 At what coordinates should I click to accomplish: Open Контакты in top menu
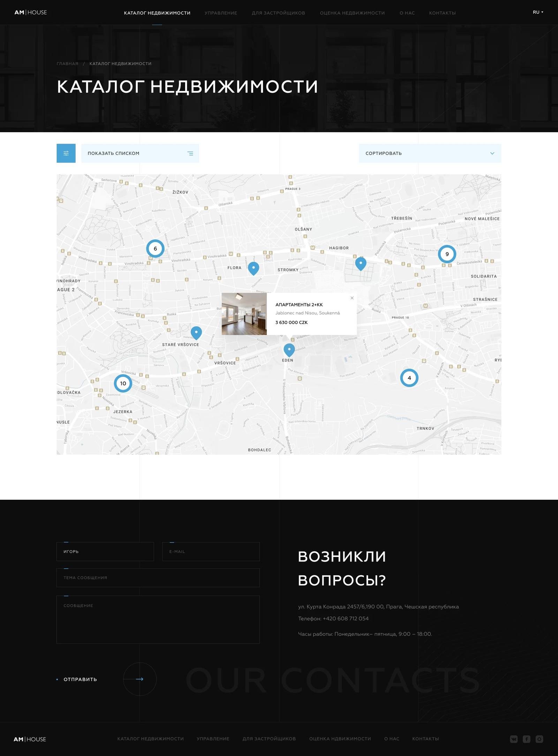[x=442, y=13]
